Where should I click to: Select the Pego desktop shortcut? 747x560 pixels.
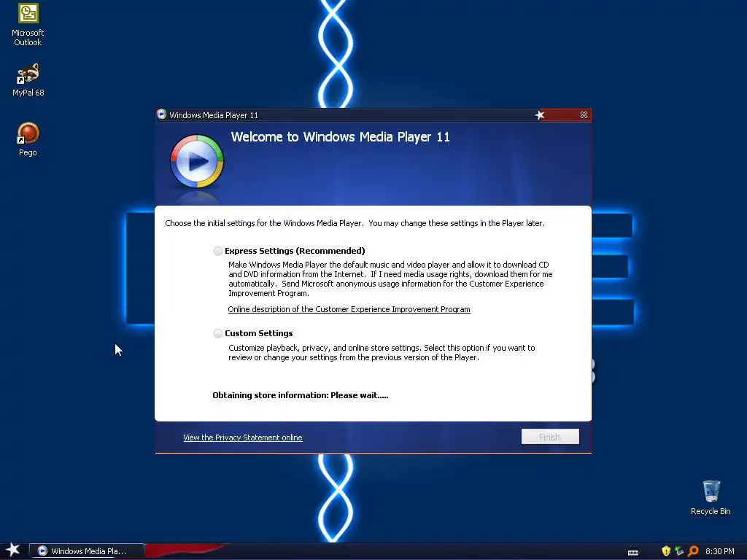pyautogui.click(x=28, y=139)
